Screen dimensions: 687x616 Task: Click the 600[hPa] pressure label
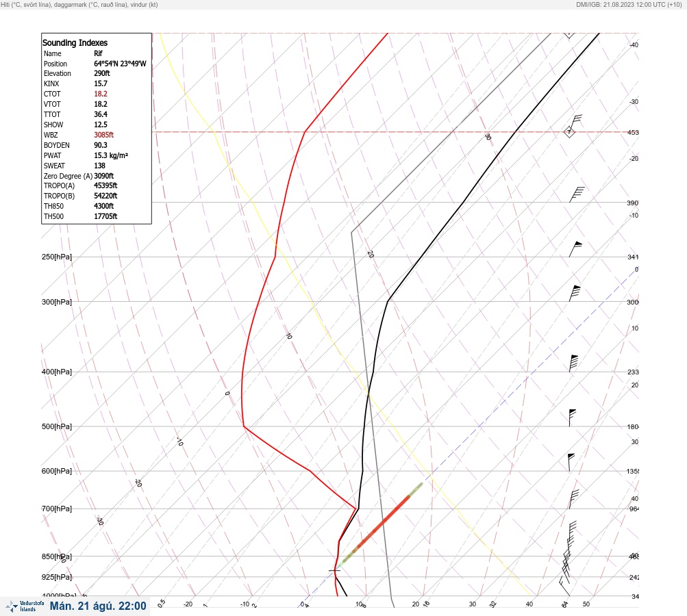click(x=57, y=471)
